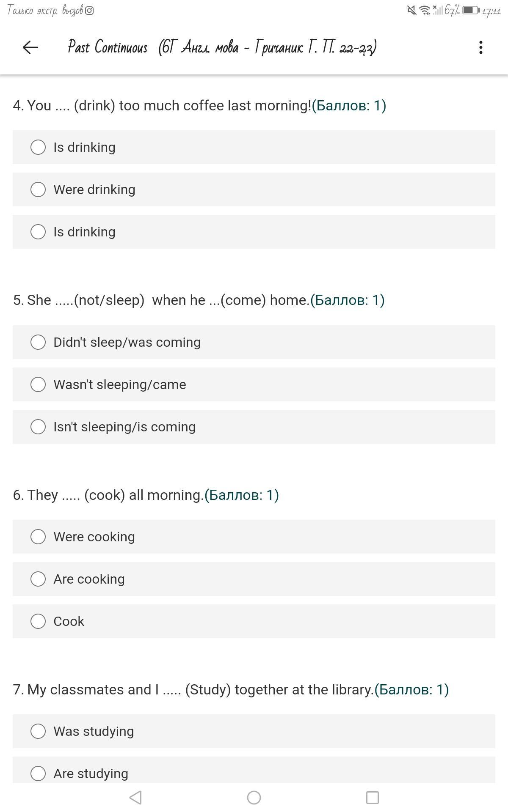Open the three-dot overflow menu
Screen dimensions: 508x812
(480, 47)
